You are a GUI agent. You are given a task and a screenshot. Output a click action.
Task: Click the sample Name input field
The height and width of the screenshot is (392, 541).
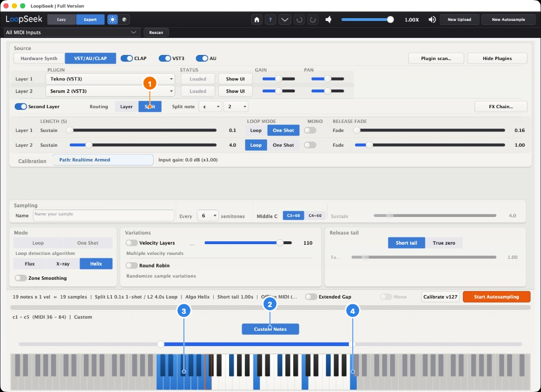click(104, 215)
